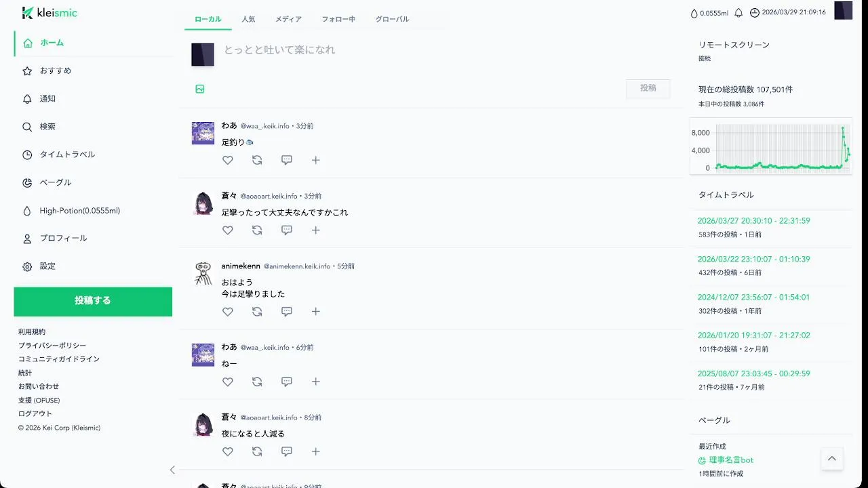The image size is (868, 488).
Task: Open the 理事名言bot ベーグル link
Action: [731, 460]
